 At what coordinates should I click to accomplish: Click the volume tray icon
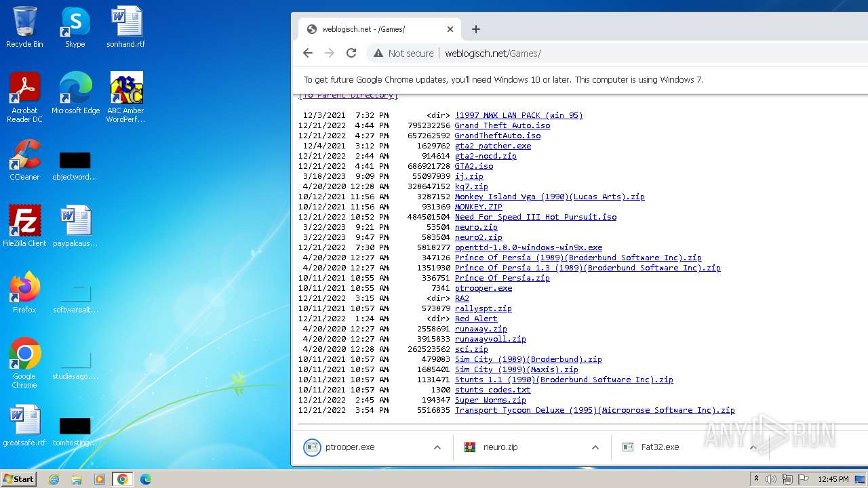pyautogui.click(x=771, y=479)
